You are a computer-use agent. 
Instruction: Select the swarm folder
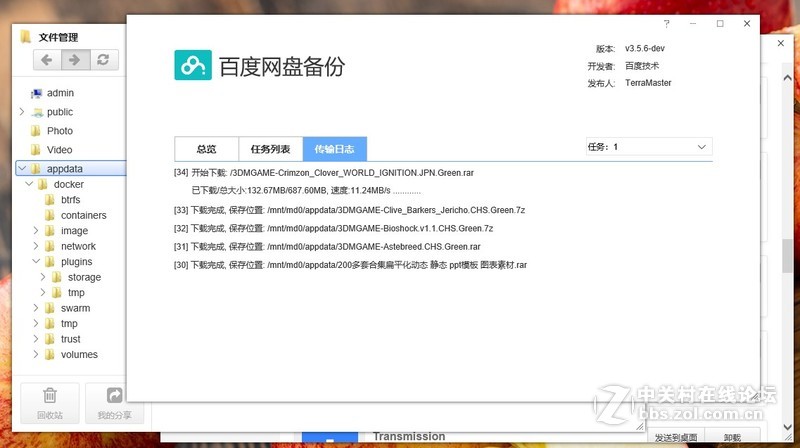pos(75,308)
